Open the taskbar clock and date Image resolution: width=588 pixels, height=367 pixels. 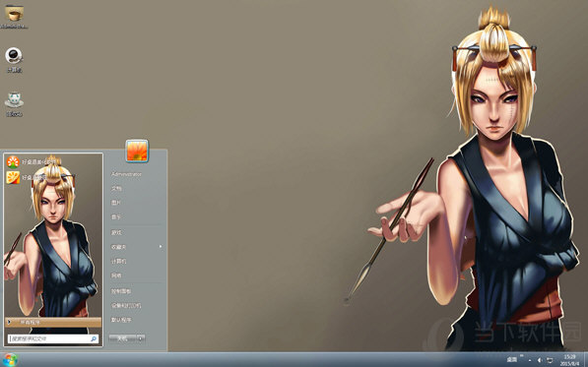click(x=570, y=360)
